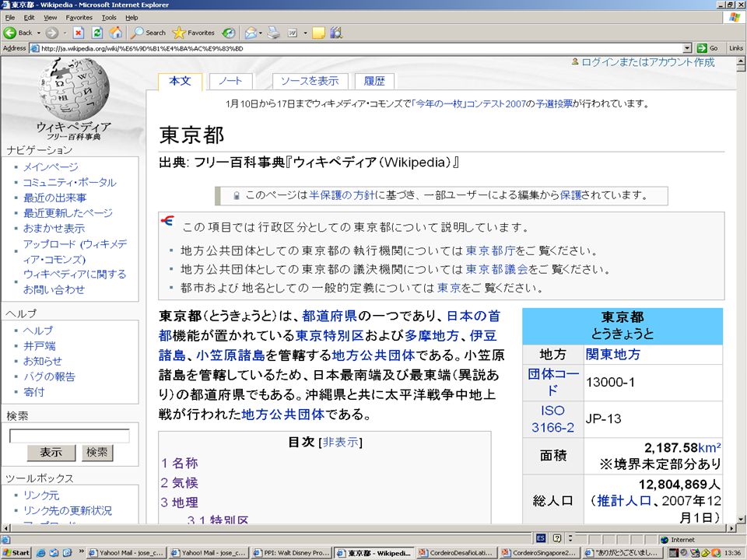Click the Edit with Word icon

pyautogui.click(x=293, y=33)
